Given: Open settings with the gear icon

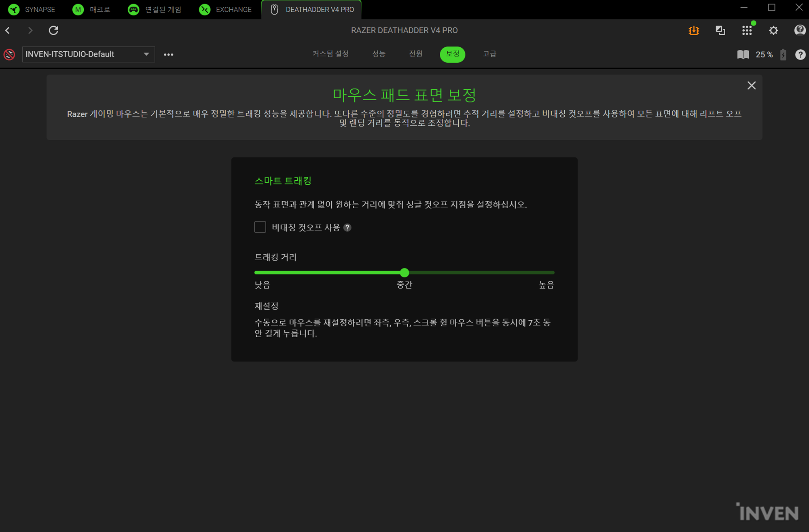Looking at the screenshot, I should [773, 30].
